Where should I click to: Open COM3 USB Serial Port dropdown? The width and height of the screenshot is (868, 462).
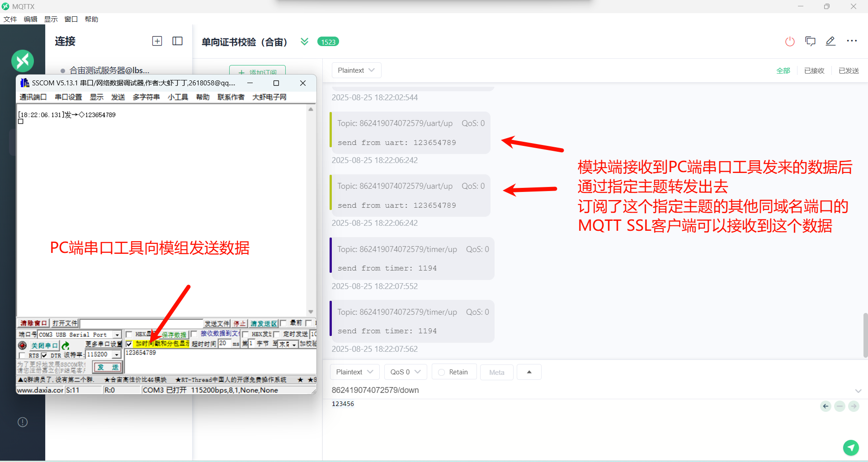tap(80, 335)
